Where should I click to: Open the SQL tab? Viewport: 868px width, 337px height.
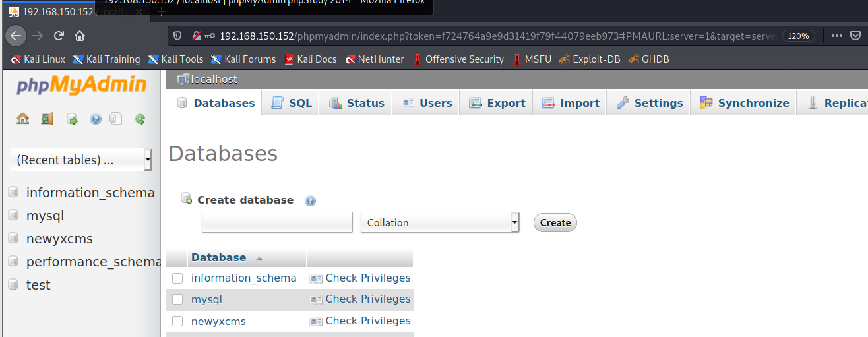point(291,104)
